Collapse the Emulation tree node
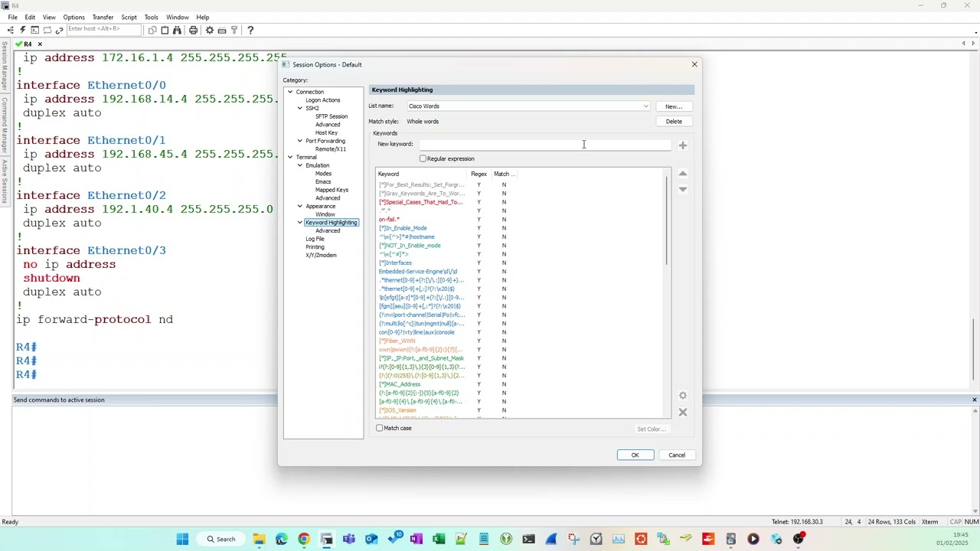Image resolution: width=980 pixels, height=551 pixels. 300,165
